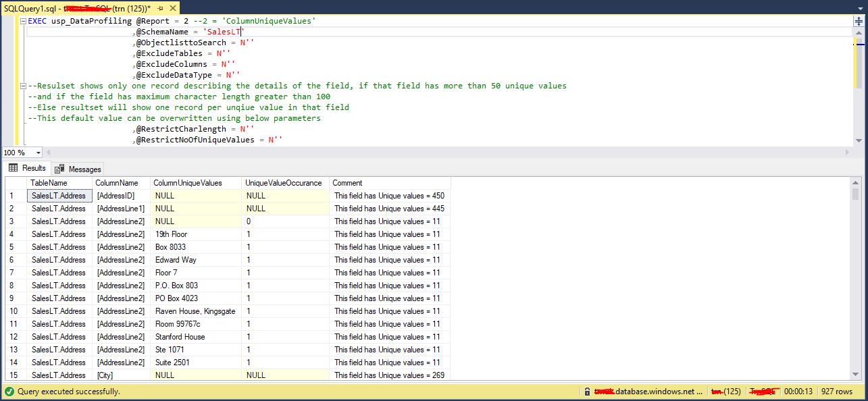Click the Results grid icon
The width and height of the screenshot is (868, 401).
[13, 168]
